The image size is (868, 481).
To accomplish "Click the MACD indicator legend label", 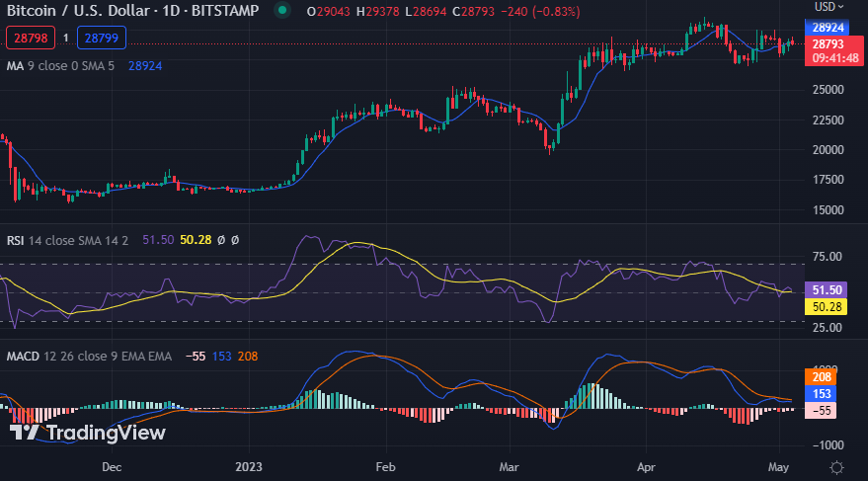I will pyautogui.click(x=91, y=356).
